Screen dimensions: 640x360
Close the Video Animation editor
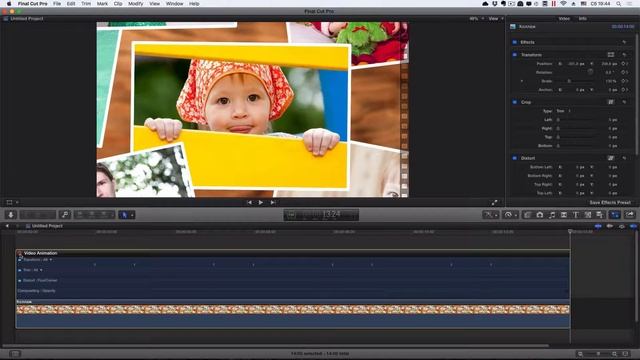click(19, 253)
